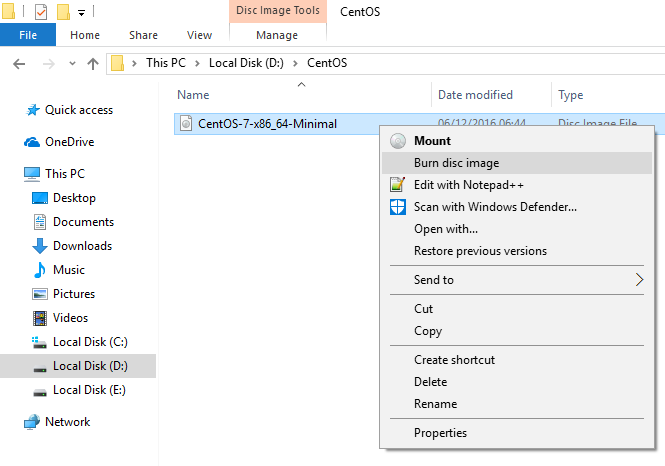Click the Forward navigation arrow
The width and height of the screenshot is (665, 466).
tap(49, 64)
